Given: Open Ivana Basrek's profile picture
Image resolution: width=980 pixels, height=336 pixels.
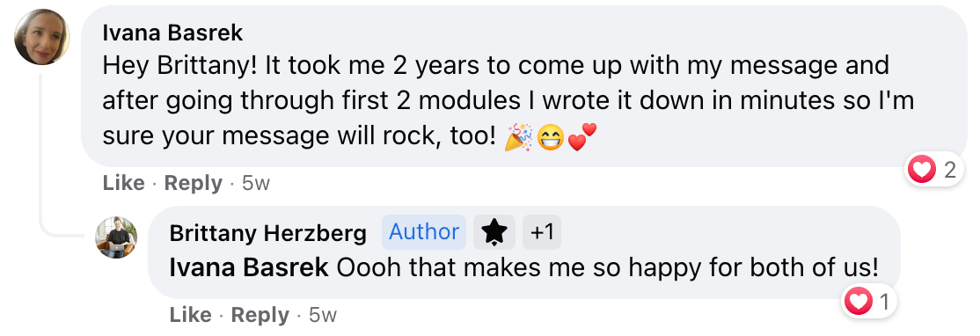Looking at the screenshot, I should coord(42,37).
